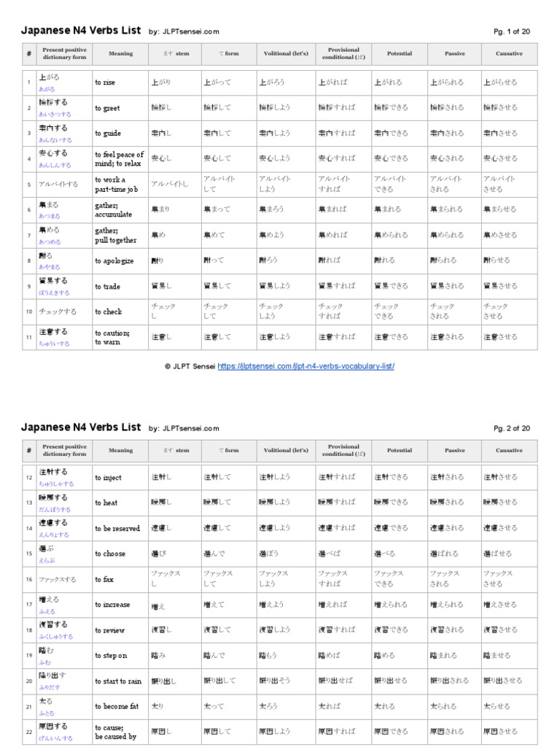Click the 'to step on' meaning cell
This screenshot has width=560, height=747.
pyautogui.click(x=120, y=656)
